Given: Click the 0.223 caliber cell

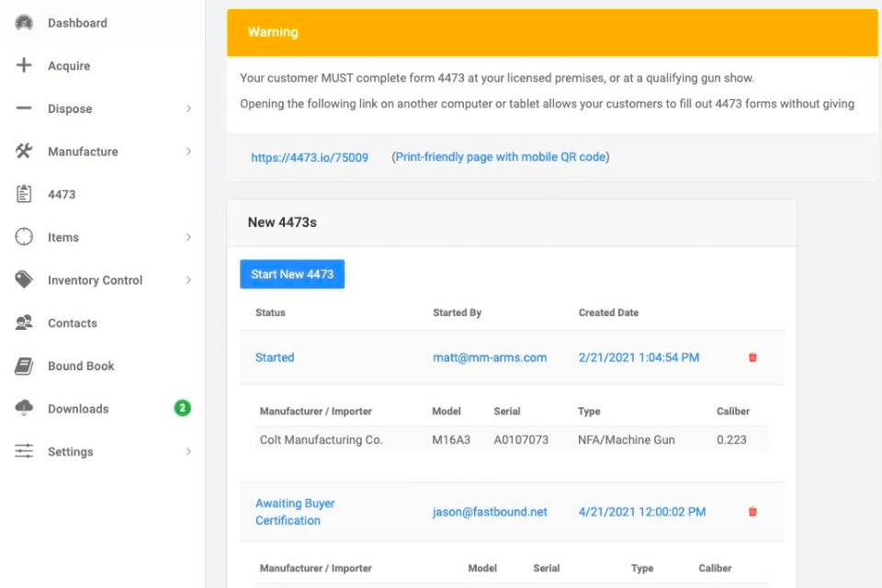Looking at the screenshot, I should click(x=731, y=439).
